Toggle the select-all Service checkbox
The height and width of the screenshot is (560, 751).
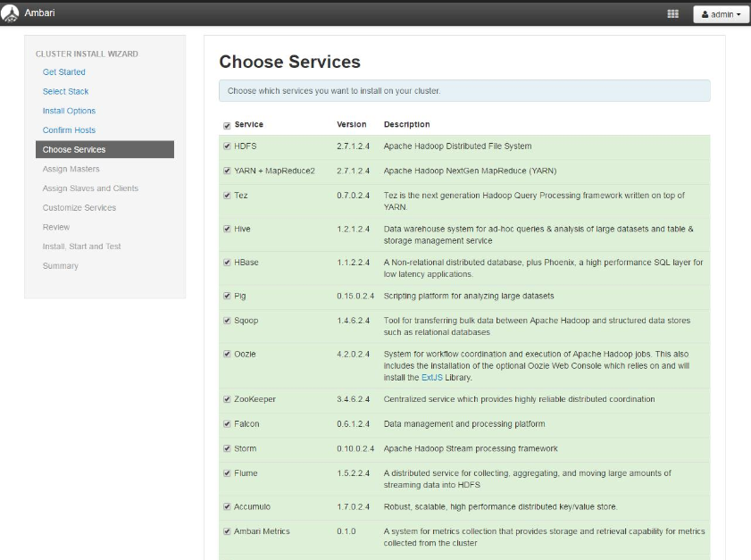tap(227, 126)
